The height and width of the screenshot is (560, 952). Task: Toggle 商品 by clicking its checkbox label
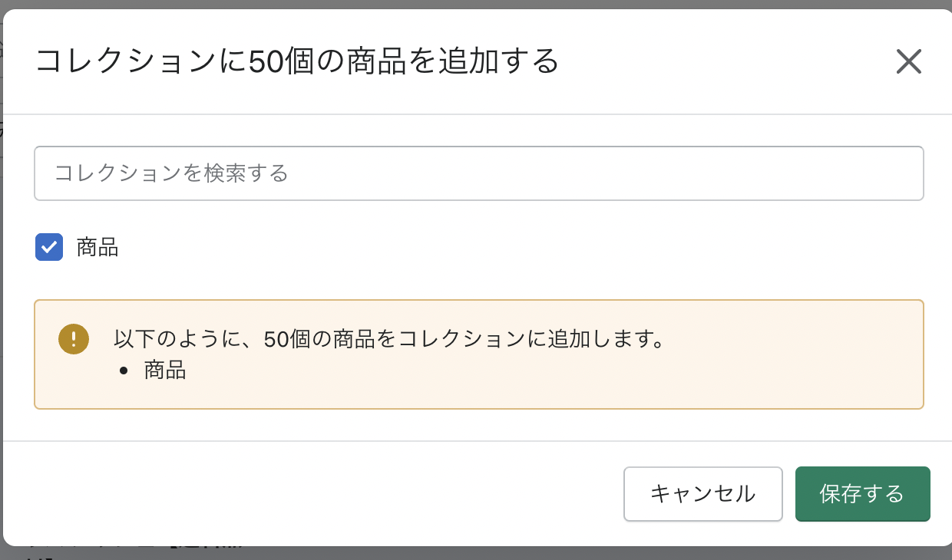98,248
